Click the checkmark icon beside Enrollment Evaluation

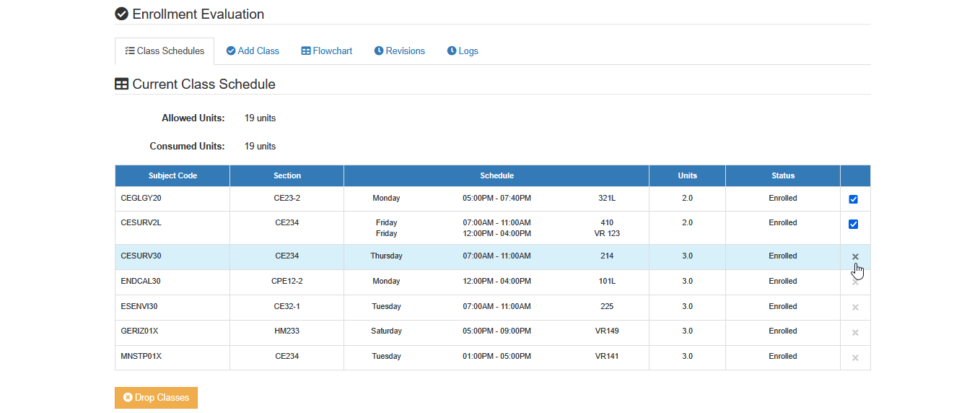click(x=122, y=14)
